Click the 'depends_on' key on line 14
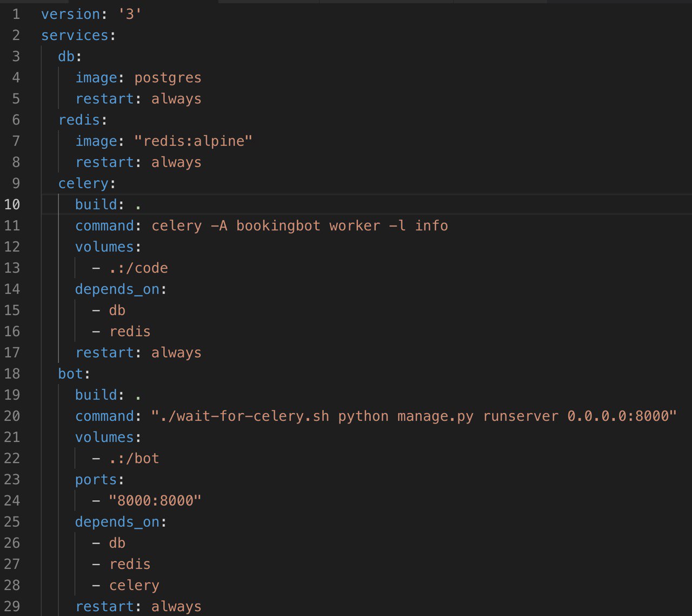Viewport: 692px width, 616px height. pyautogui.click(x=117, y=289)
